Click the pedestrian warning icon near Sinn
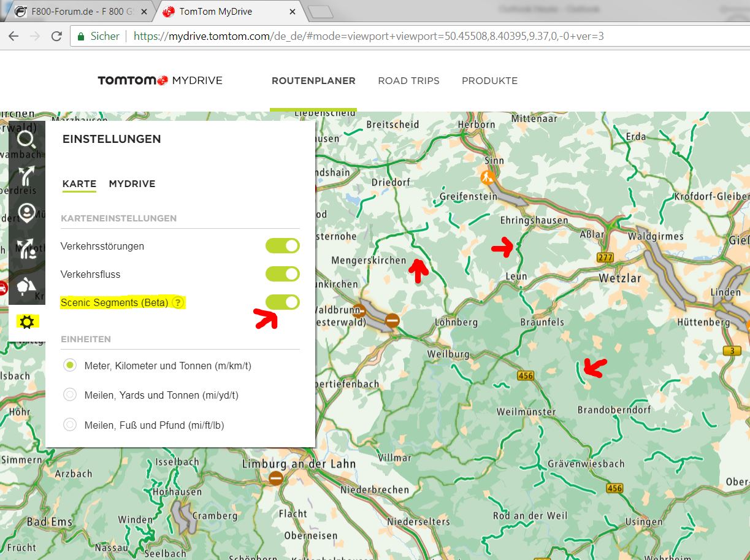The image size is (750, 560). [488, 177]
